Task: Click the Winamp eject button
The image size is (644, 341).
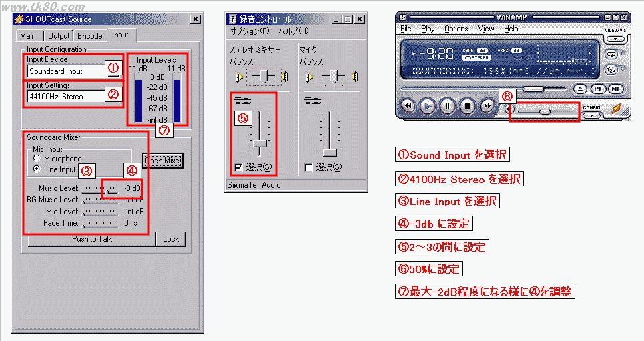Action: click(x=581, y=89)
